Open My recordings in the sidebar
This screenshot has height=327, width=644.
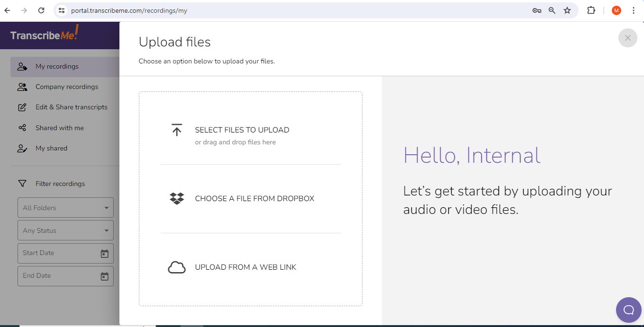click(x=57, y=67)
